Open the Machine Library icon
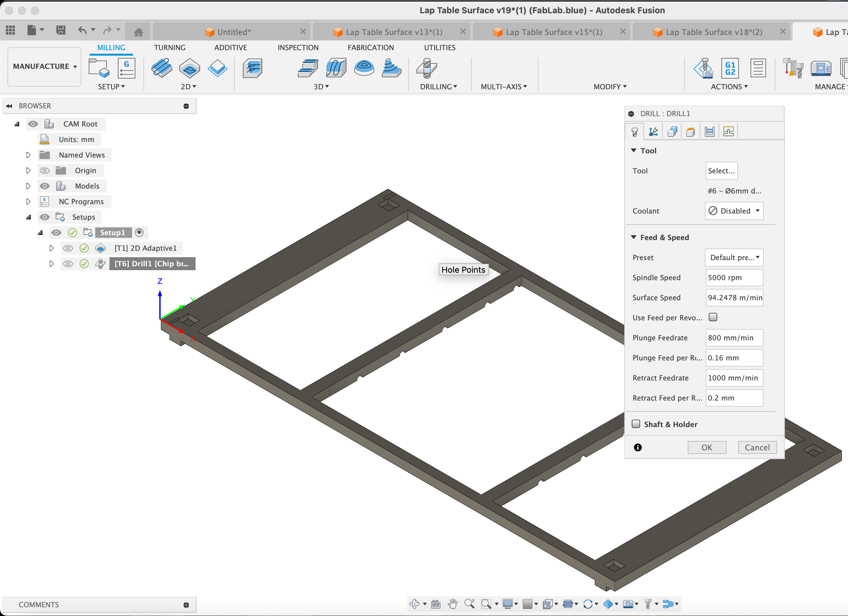848x616 pixels. tap(821, 68)
